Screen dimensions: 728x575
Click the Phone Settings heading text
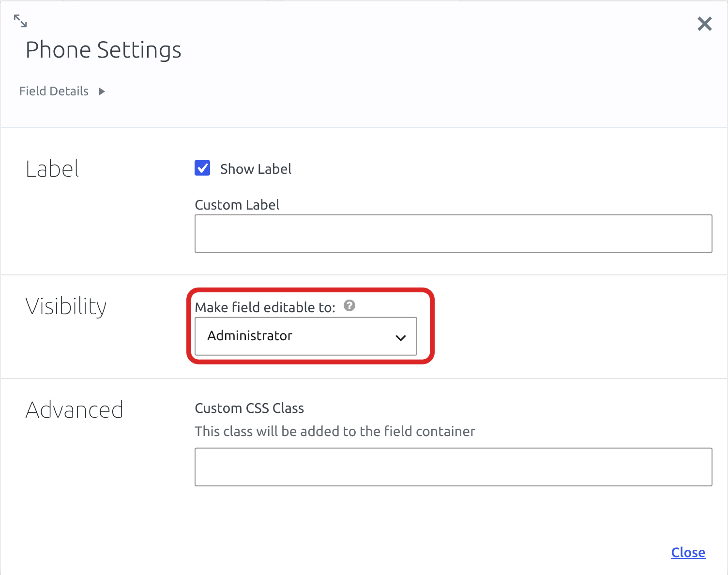pos(104,50)
